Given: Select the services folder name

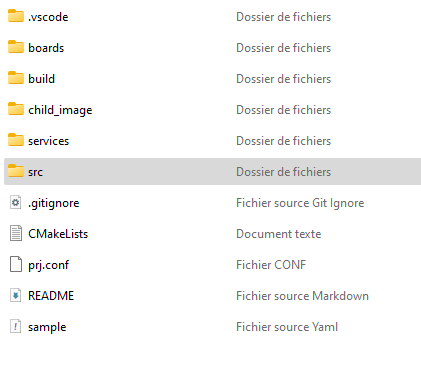Looking at the screenshot, I should click(49, 141).
